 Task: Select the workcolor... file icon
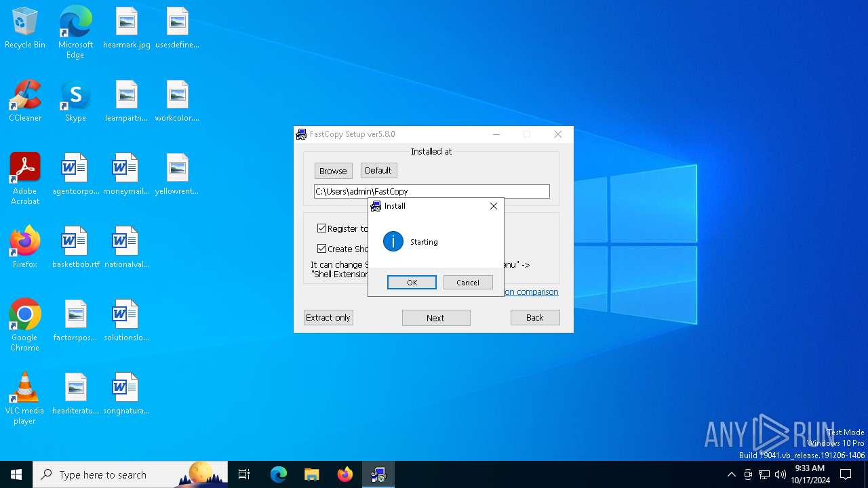(x=177, y=102)
